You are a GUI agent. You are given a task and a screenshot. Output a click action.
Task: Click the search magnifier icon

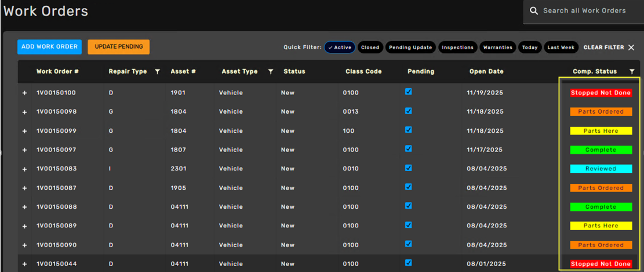pos(534,11)
